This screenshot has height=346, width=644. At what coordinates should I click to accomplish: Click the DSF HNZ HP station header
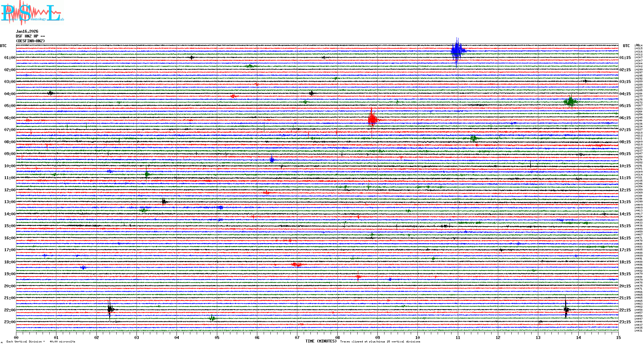point(30,36)
